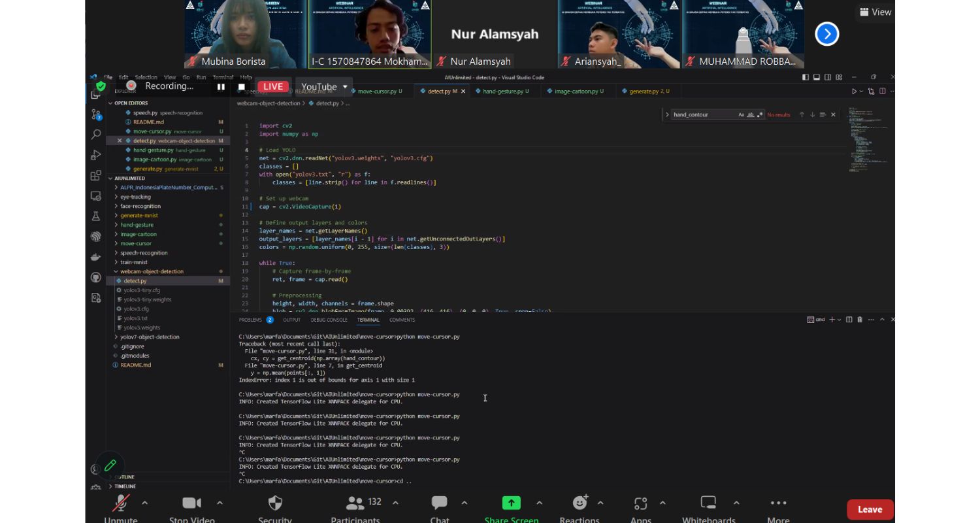This screenshot has height=523, width=980.
Task: Click the GitHub icon in activity bar
Action: 96,278
